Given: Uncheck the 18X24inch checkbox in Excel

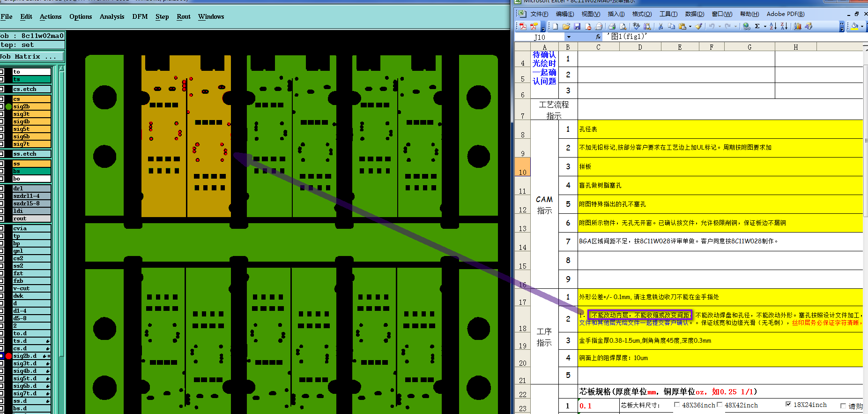Looking at the screenshot, I should [x=788, y=404].
